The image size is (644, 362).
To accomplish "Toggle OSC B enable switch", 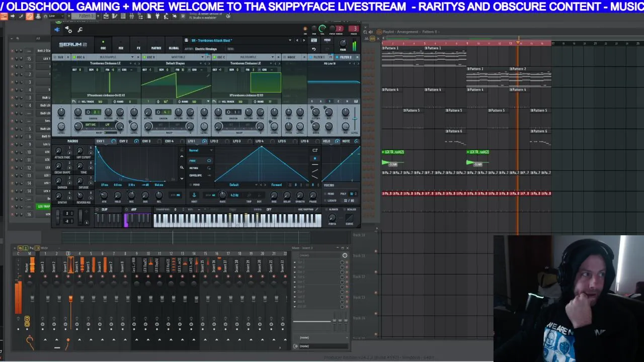I will click(145, 57).
